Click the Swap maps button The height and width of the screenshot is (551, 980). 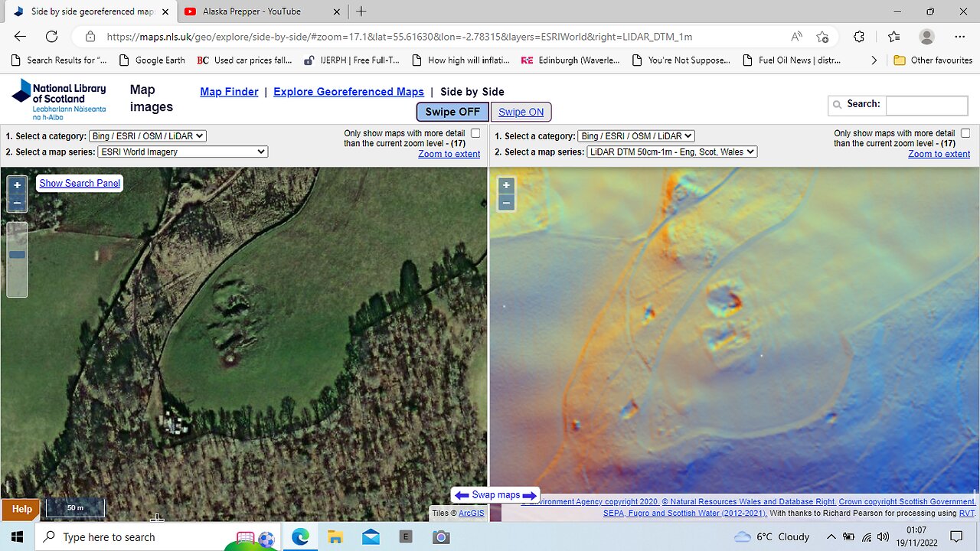tap(495, 495)
